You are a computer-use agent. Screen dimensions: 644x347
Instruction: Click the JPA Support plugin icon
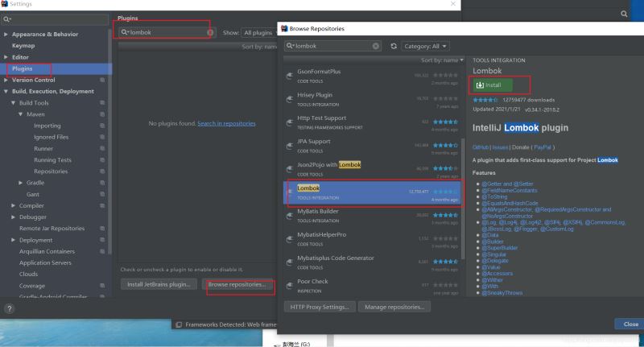point(290,146)
